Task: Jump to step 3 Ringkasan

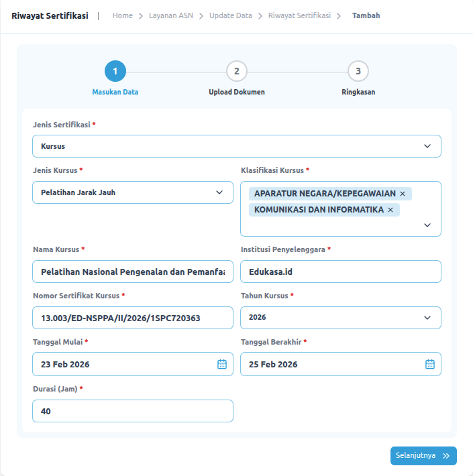Action: [x=358, y=71]
